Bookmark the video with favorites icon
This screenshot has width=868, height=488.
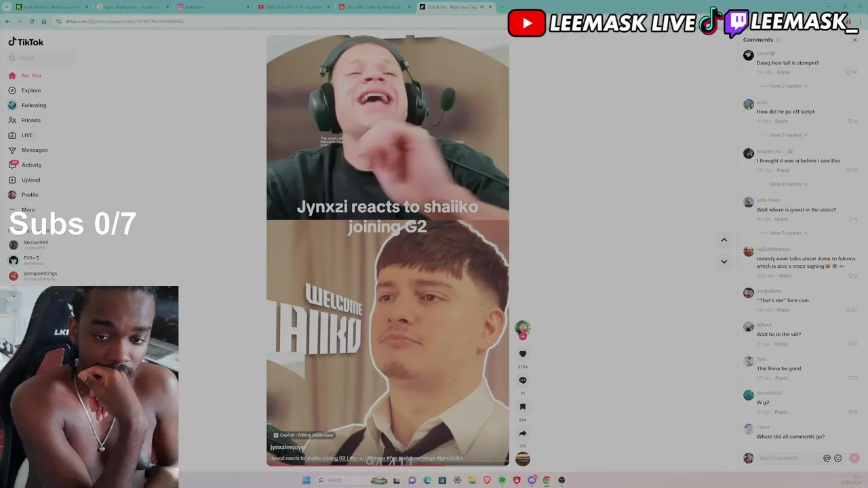tap(522, 407)
